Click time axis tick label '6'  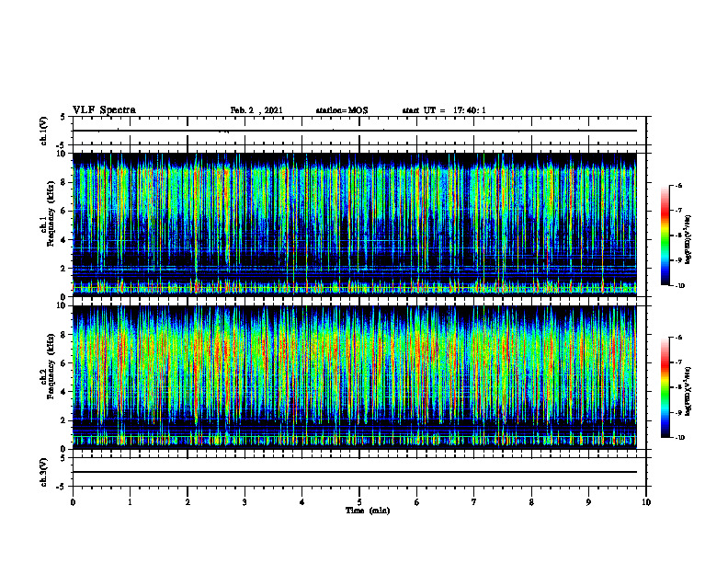tap(417, 502)
